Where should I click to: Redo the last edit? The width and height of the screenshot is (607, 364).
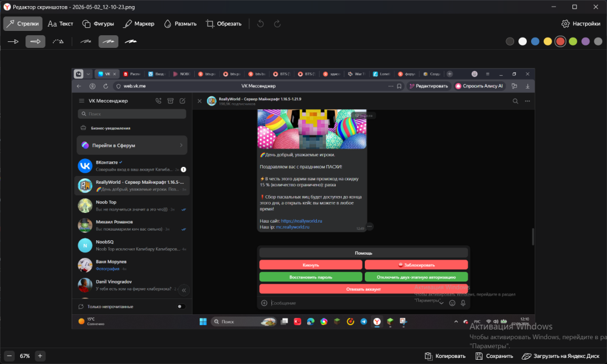(x=277, y=24)
